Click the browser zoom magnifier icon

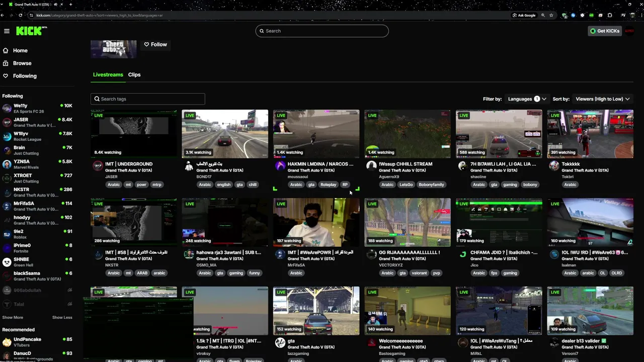point(543,15)
